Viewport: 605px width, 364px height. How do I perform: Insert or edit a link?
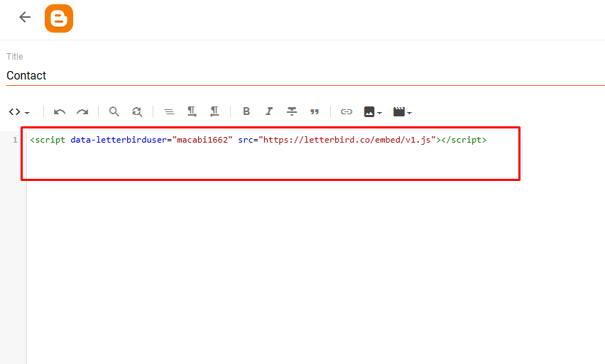346,112
